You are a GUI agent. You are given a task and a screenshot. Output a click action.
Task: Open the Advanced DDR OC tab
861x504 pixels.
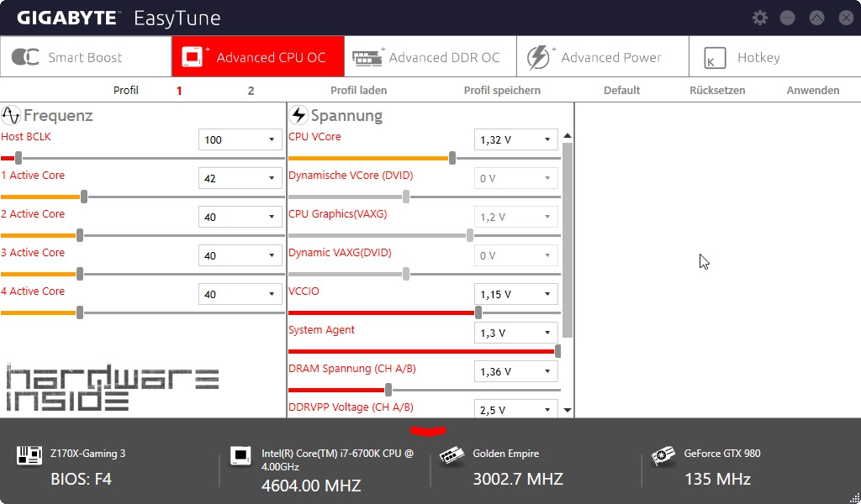coord(430,57)
